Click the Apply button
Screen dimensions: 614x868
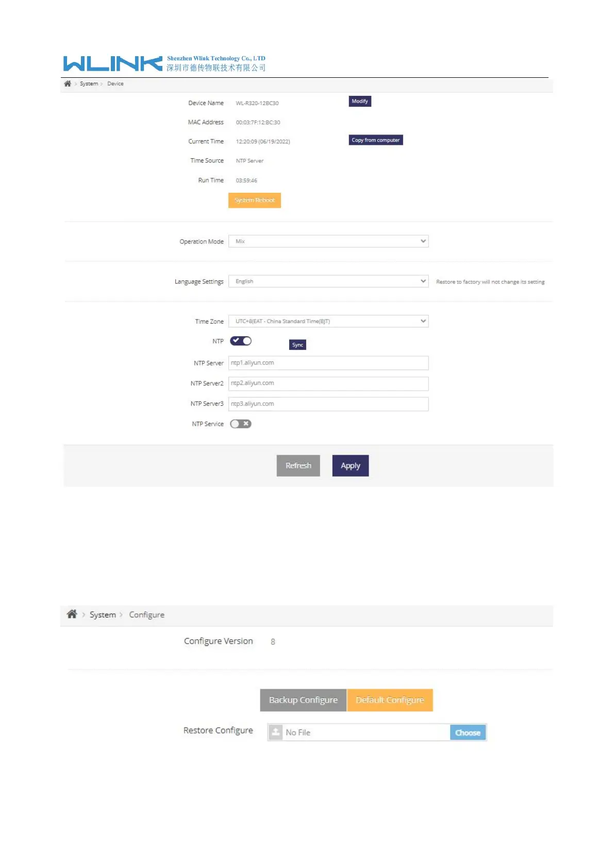pyautogui.click(x=351, y=465)
